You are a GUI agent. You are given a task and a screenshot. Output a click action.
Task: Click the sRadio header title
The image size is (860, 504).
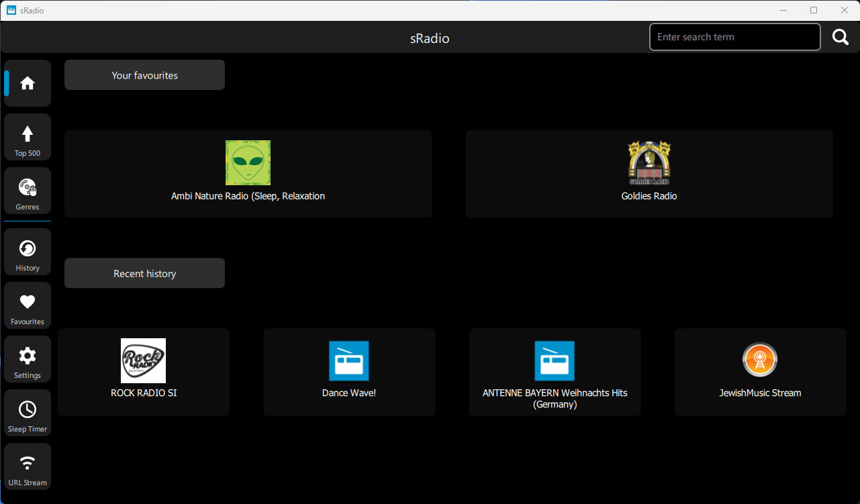click(430, 38)
